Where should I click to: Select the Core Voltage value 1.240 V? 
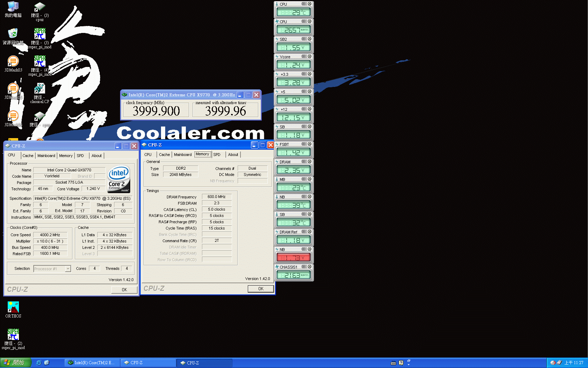[93, 189]
